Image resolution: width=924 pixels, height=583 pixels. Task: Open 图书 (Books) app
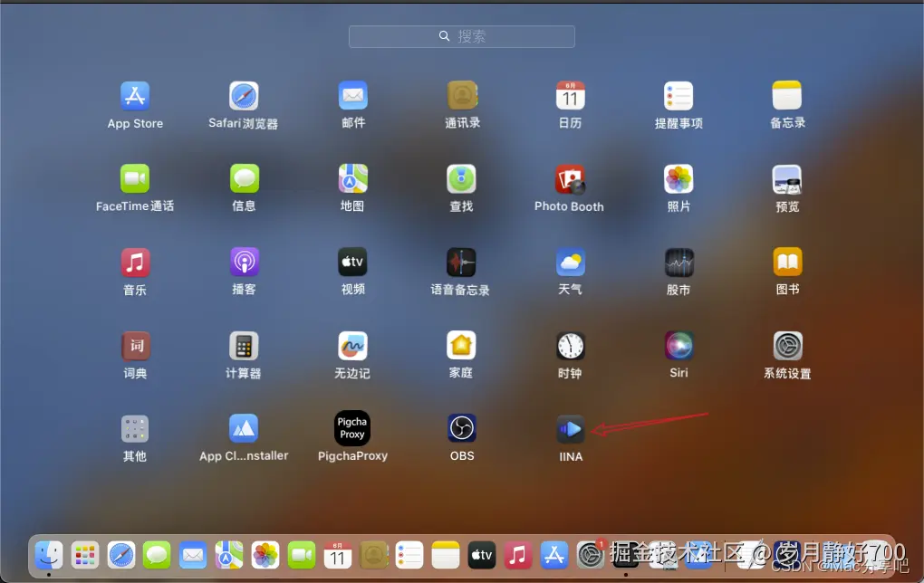tap(787, 262)
